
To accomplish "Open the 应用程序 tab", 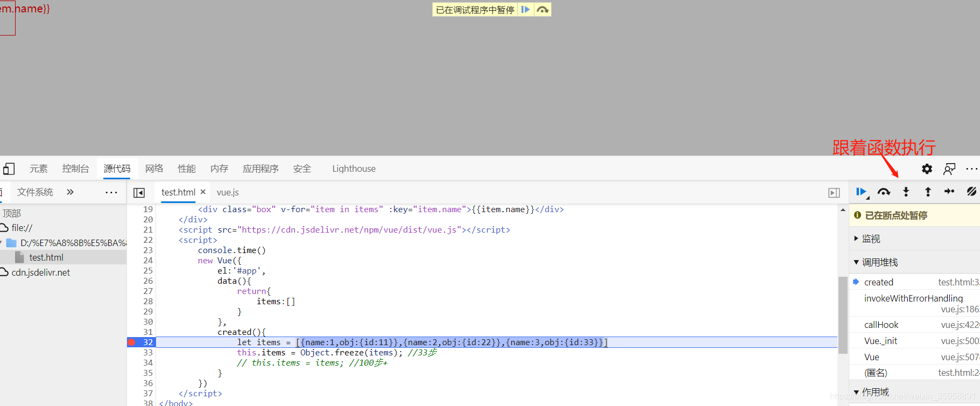I will coord(260,169).
